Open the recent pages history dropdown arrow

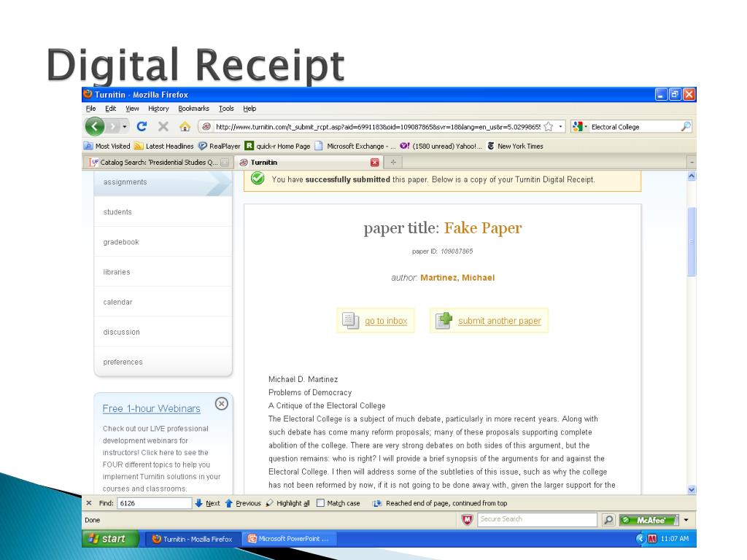(124, 127)
